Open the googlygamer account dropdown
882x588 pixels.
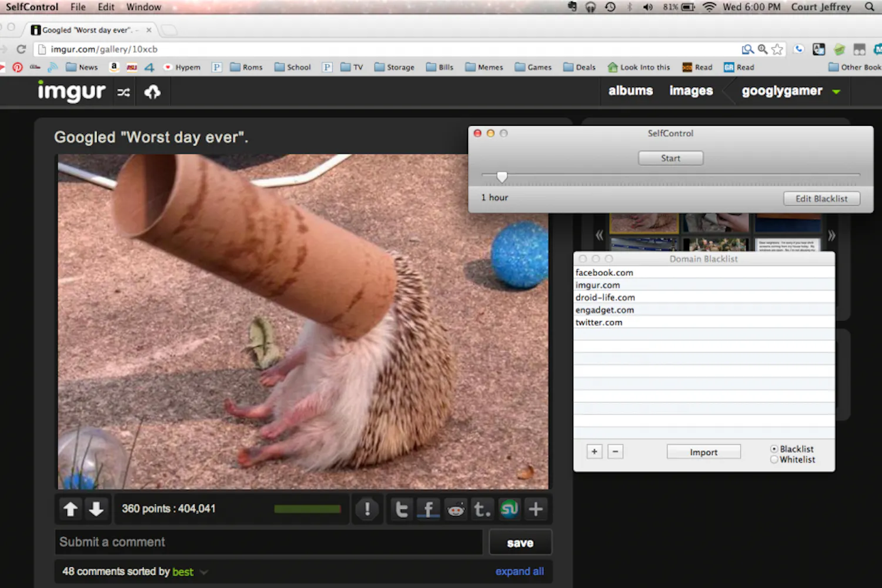pyautogui.click(x=836, y=92)
